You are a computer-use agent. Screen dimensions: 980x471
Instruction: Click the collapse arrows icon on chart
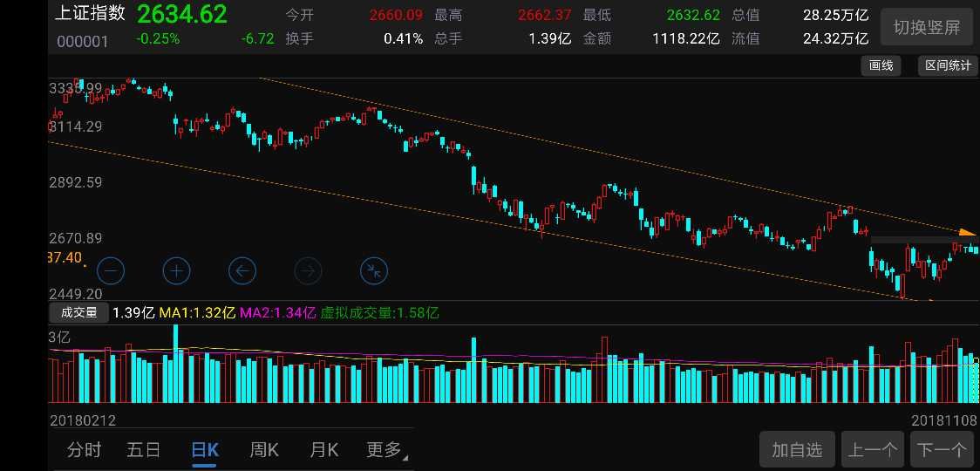[x=373, y=270]
